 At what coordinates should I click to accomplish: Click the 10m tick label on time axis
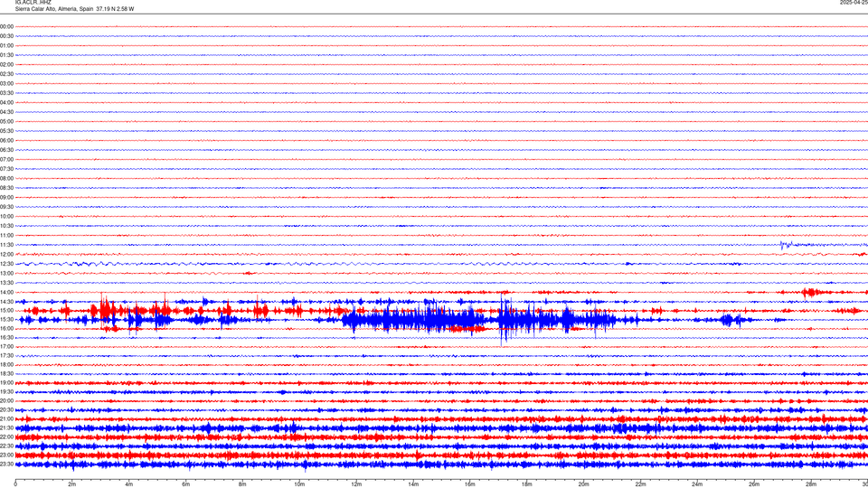[x=299, y=484]
